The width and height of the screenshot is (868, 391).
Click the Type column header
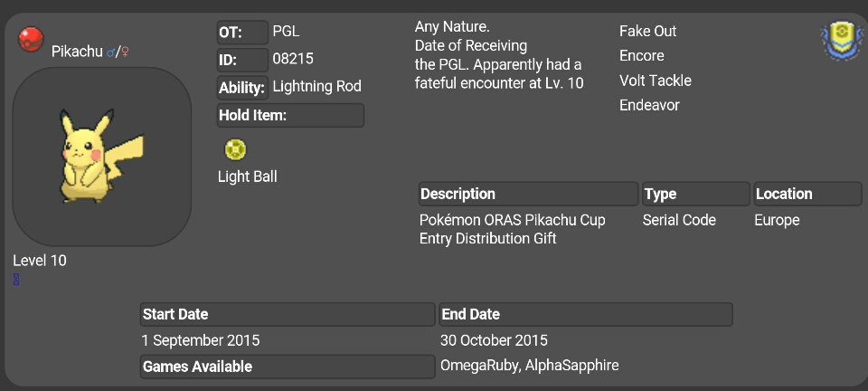click(x=696, y=194)
